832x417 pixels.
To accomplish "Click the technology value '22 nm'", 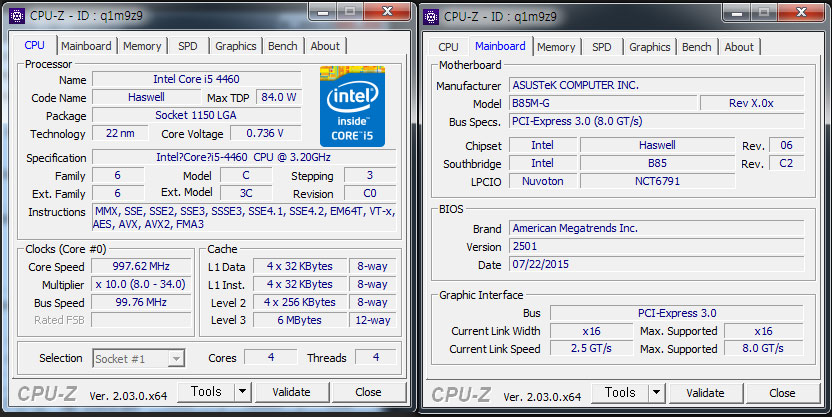I will [120, 133].
